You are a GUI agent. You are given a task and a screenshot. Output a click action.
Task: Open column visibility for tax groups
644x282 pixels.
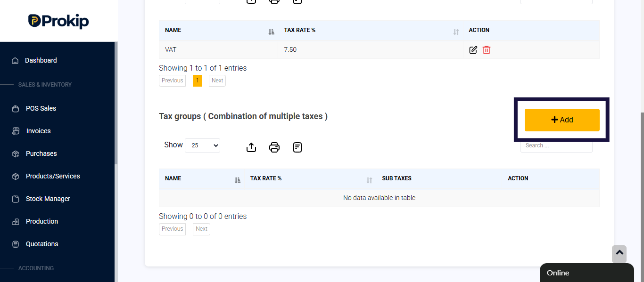pos(297,147)
